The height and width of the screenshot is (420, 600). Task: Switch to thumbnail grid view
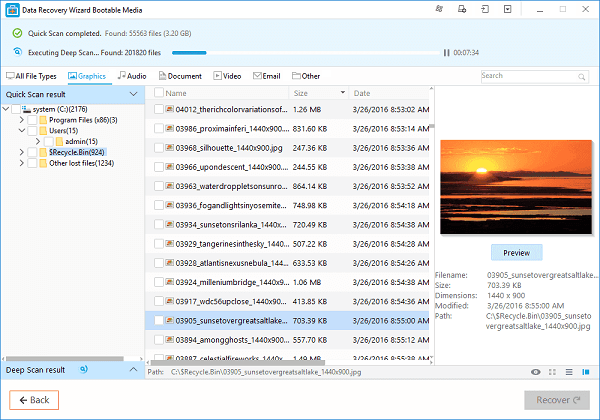(554, 372)
